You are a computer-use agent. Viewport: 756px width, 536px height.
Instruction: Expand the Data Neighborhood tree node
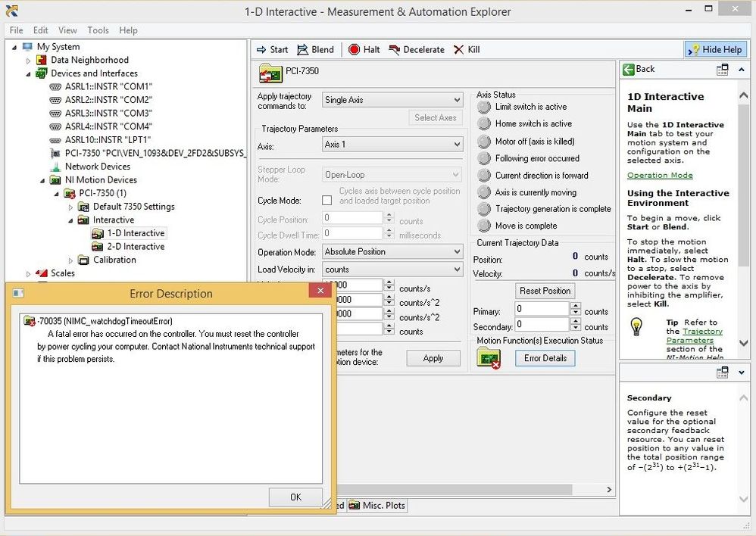click(x=30, y=61)
